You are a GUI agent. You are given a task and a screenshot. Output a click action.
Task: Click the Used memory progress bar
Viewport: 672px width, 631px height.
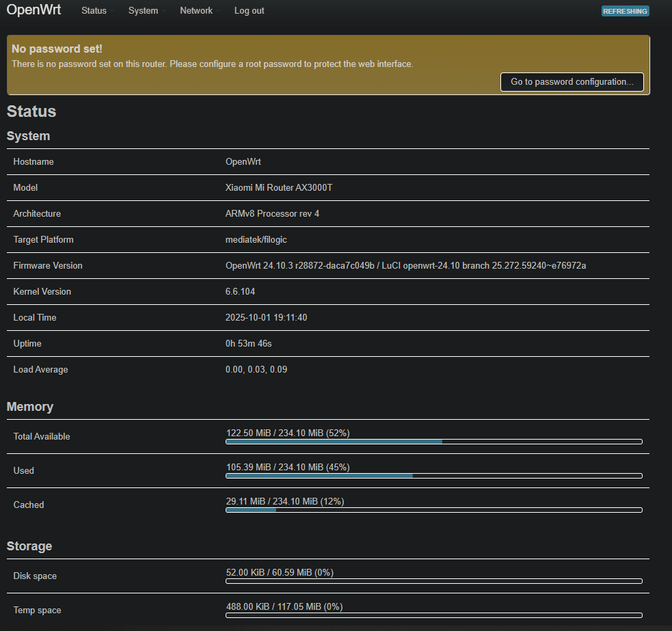tap(433, 476)
